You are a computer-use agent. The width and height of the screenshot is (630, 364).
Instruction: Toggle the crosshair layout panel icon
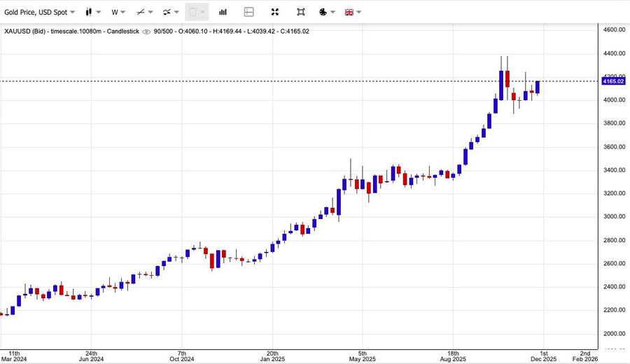pos(248,12)
